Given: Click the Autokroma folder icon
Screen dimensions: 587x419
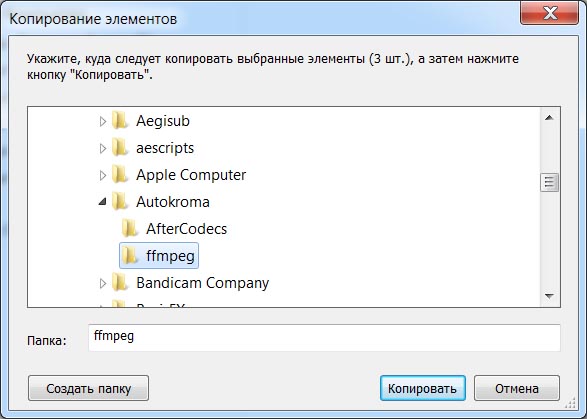Looking at the screenshot, I should (120, 201).
